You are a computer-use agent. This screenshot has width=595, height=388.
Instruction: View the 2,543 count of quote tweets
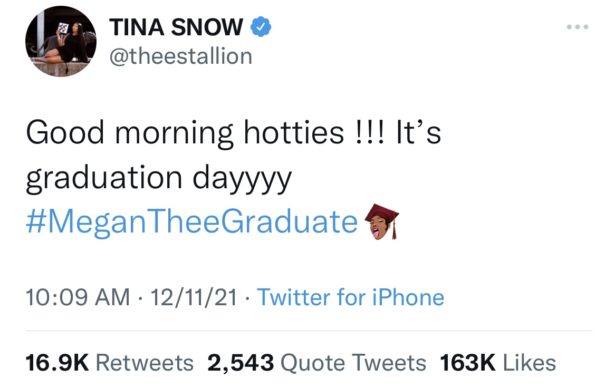tap(241, 363)
